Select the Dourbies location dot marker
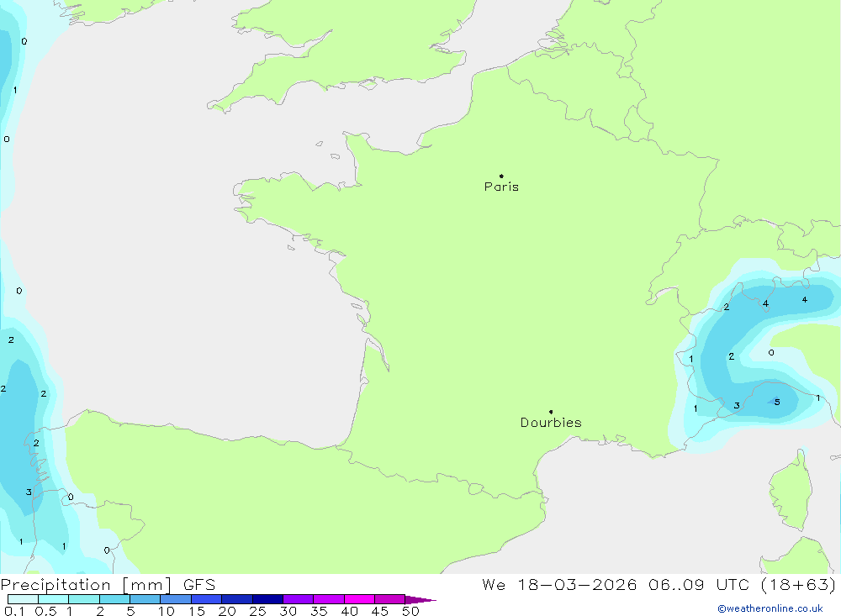This screenshot has height=616, width=841. tap(551, 412)
